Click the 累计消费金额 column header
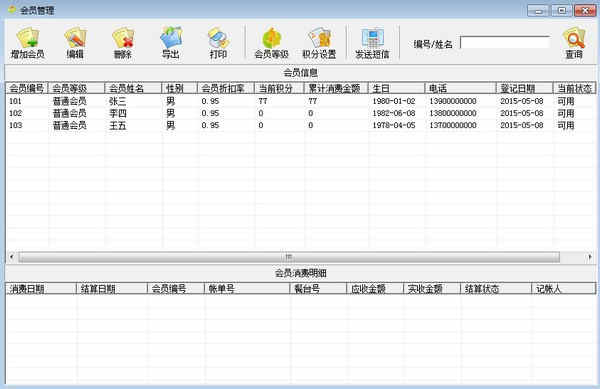 coord(336,88)
